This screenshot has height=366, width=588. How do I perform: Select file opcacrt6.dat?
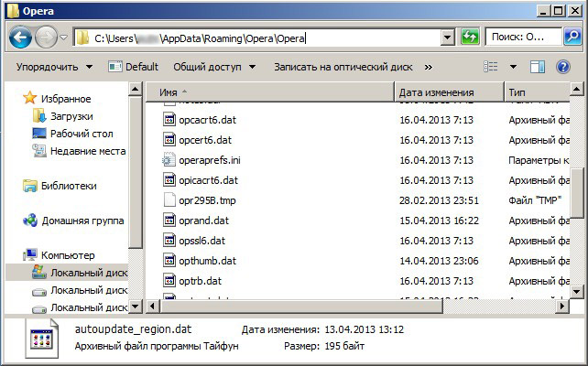(207, 120)
